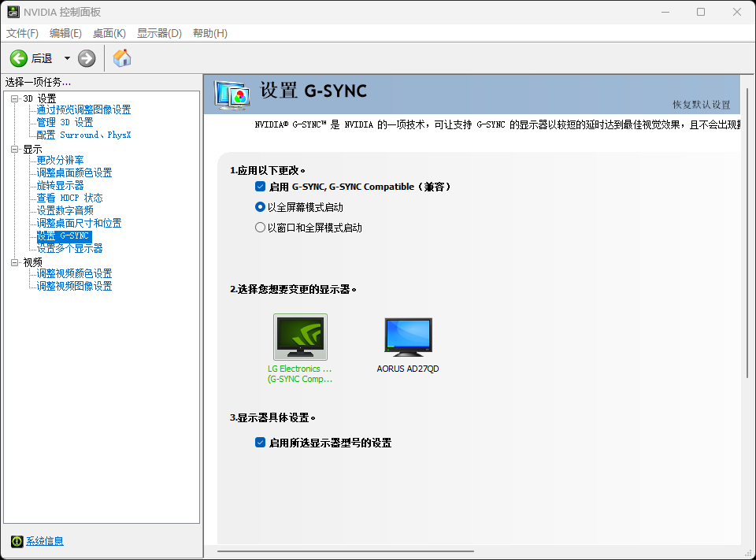756x560 pixels.
Task: Select 以窗口和全屏模式启动 radio button
Action: 260,227
